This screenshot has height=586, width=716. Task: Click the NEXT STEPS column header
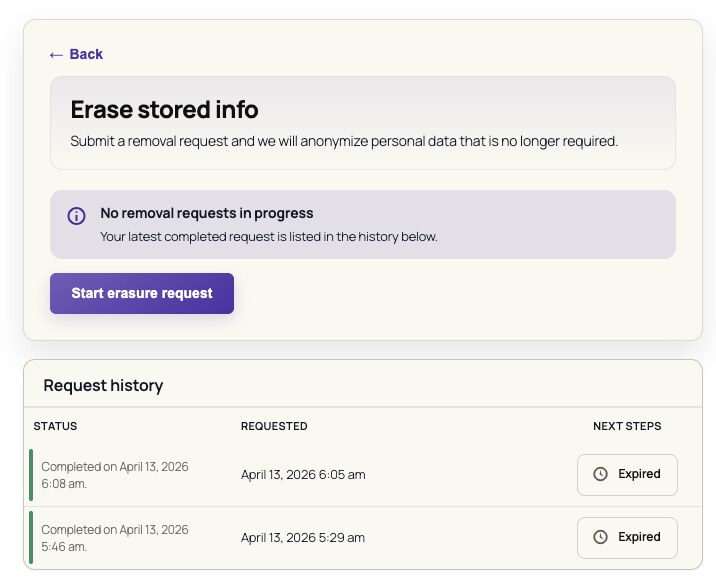[627, 426]
